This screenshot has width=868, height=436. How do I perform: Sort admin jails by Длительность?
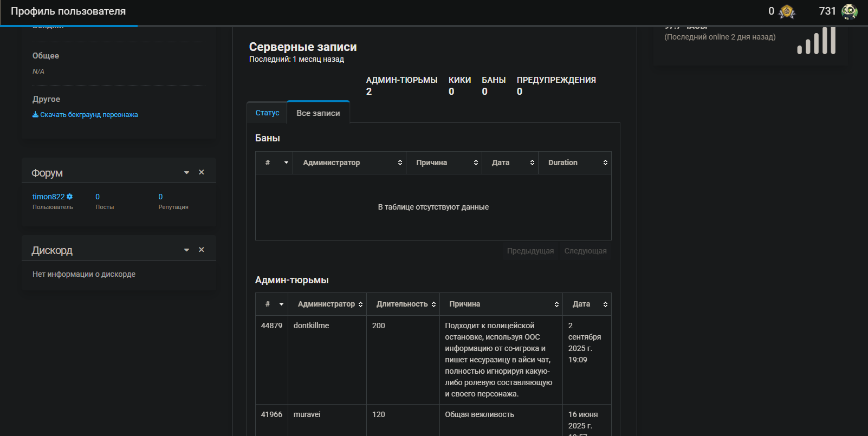click(x=403, y=304)
